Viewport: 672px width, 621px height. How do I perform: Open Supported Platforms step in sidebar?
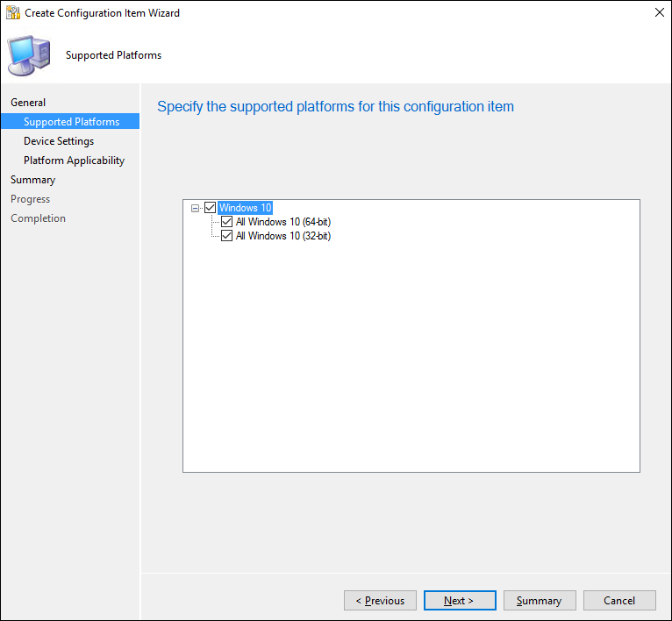(71, 122)
